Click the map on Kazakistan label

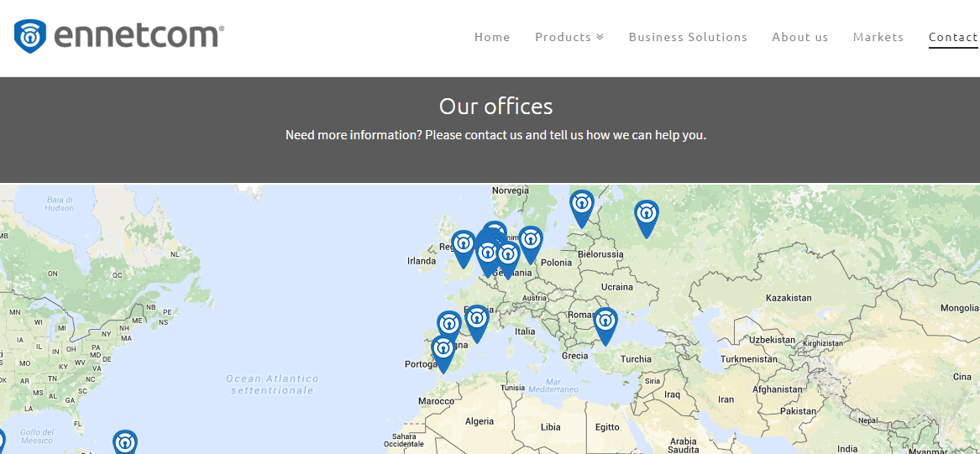(x=789, y=298)
